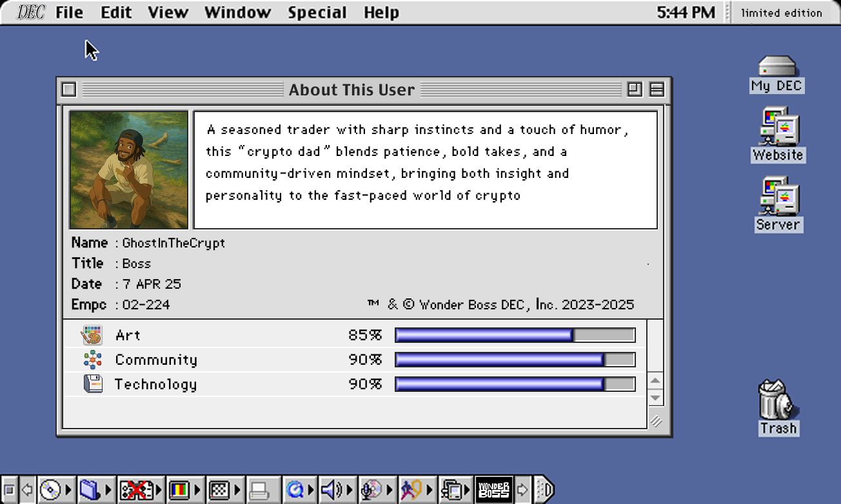The height and width of the screenshot is (504, 841).
Task: Click the scrollbar up arrow in user window
Action: [655, 381]
